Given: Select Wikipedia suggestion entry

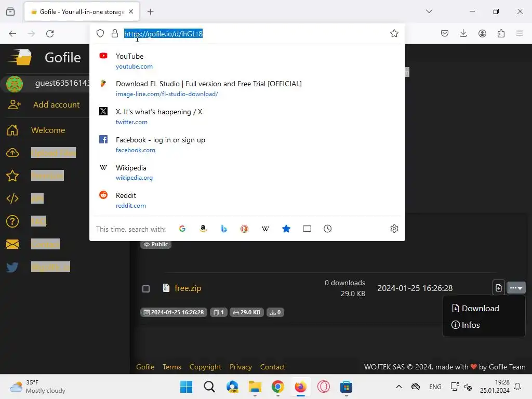Looking at the screenshot, I should click(x=247, y=172).
